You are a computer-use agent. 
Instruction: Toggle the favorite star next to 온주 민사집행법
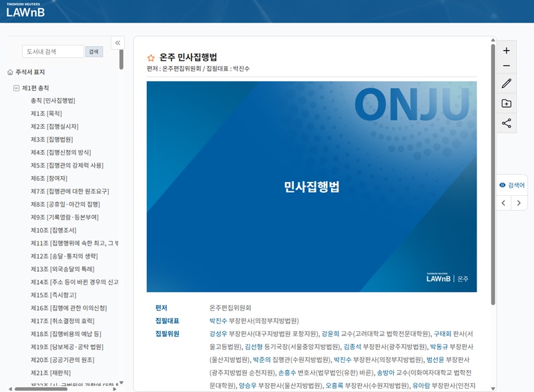click(151, 58)
